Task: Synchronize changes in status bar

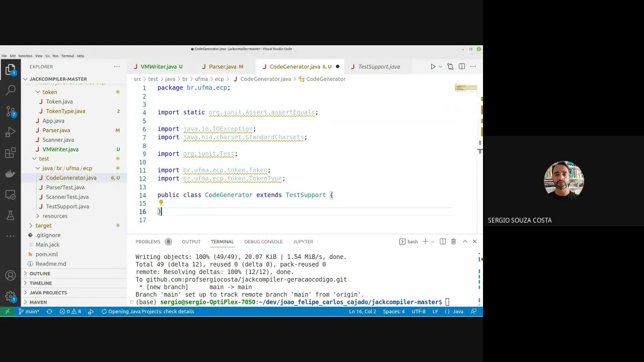Action: click(49, 311)
